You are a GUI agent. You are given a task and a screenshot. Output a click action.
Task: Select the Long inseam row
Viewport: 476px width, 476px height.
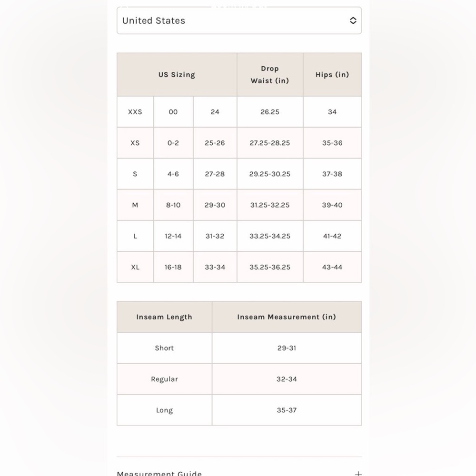(x=164, y=410)
